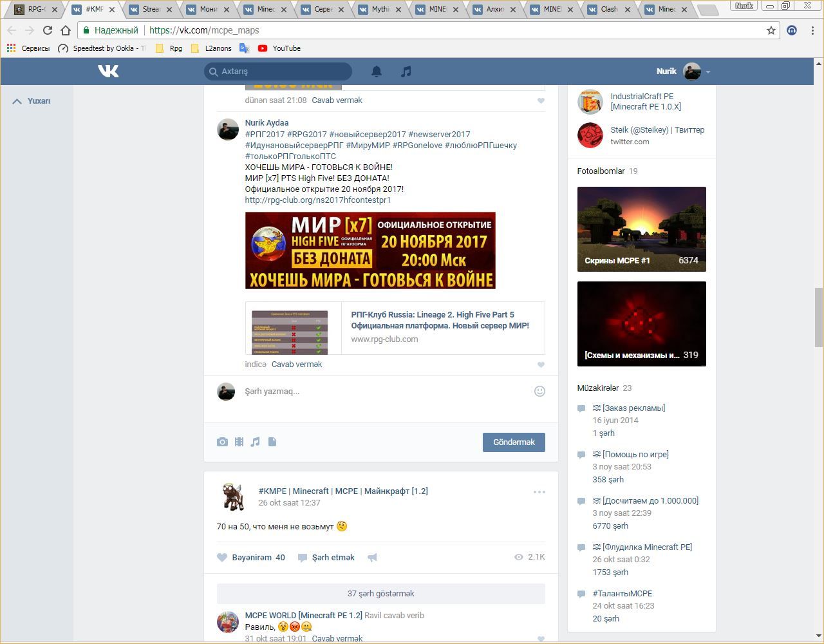This screenshot has height=644, width=824.
Task: Share the post with the megaphone icon
Action: [372, 558]
